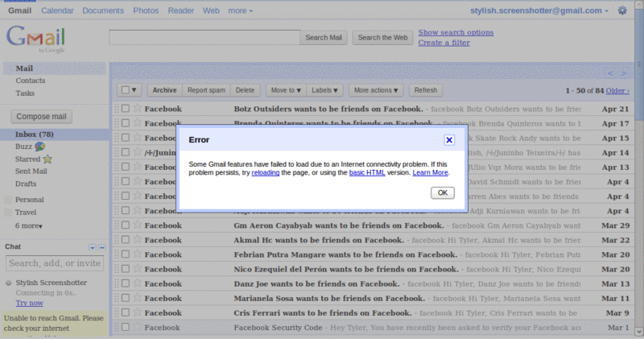Check the Akmal Hc email checkbox
The height and width of the screenshot is (339, 644).
coord(126,240)
